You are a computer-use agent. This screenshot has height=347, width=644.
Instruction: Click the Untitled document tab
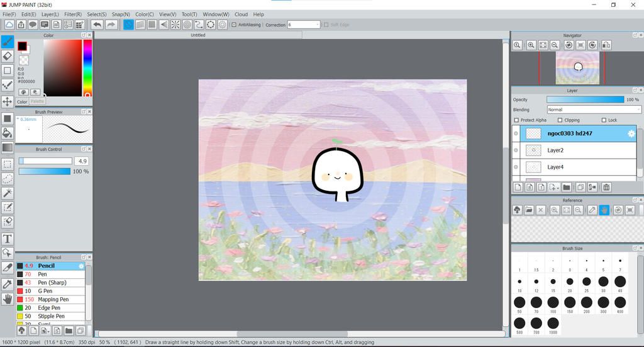198,35
